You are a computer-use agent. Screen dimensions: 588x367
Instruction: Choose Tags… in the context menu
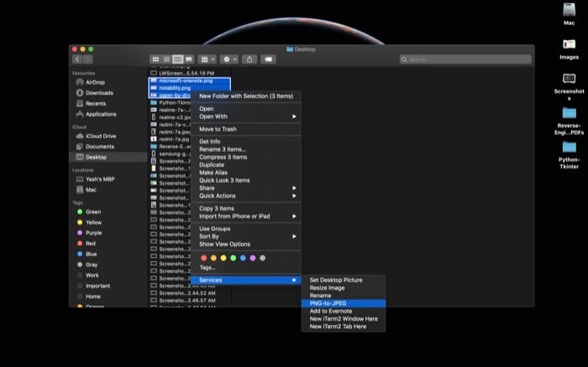tap(246, 267)
